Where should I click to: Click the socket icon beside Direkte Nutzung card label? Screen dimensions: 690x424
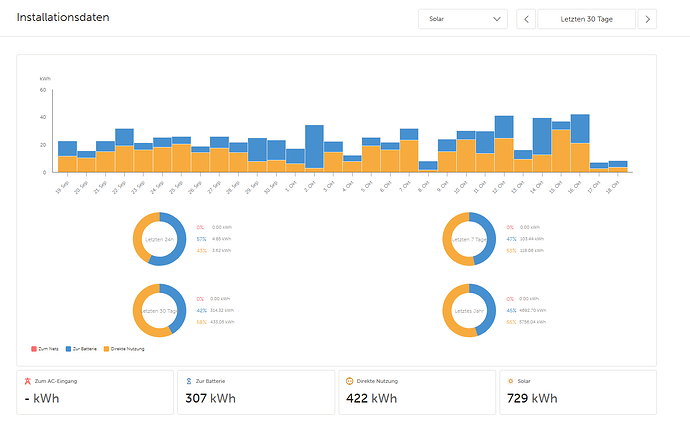point(349,381)
